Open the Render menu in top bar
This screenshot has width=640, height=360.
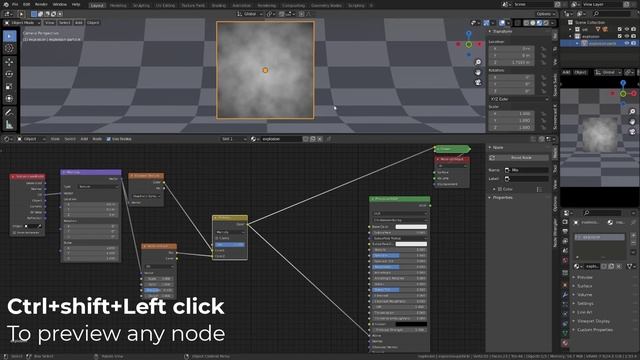tap(41, 4)
